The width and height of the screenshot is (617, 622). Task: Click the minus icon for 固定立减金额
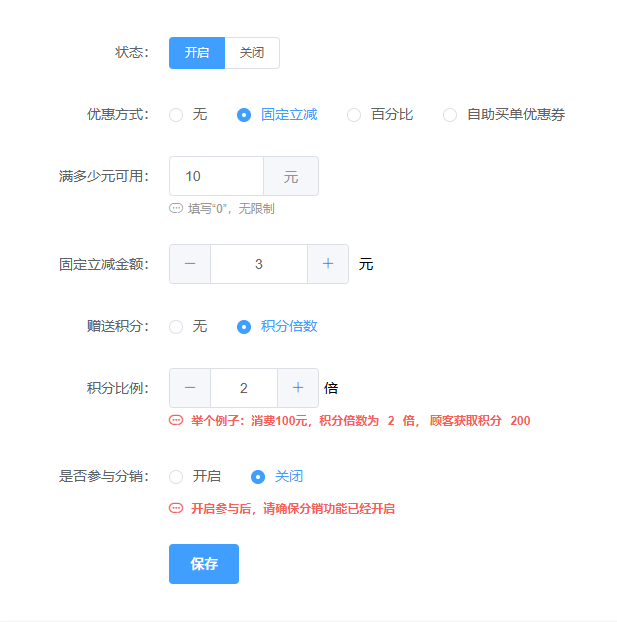pyautogui.click(x=190, y=264)
